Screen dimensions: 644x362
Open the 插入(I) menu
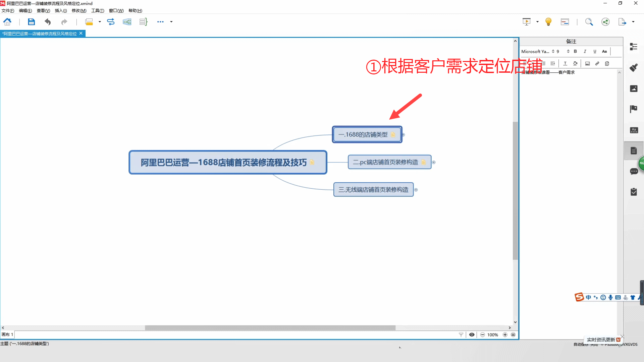click(61, 11)
